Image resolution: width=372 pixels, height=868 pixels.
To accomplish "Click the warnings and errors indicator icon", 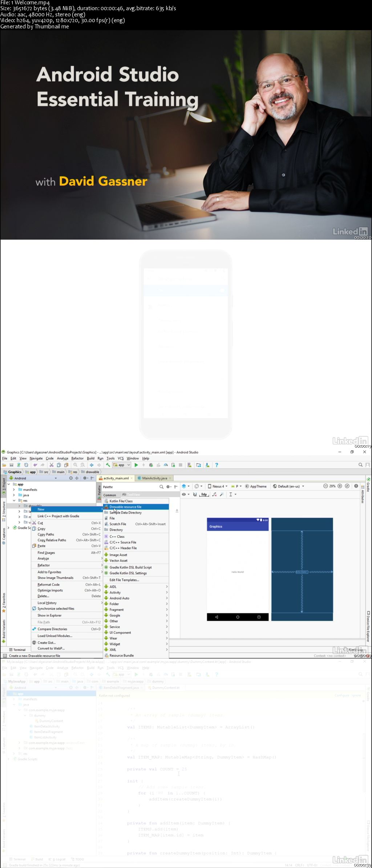I will coord(356,486).
